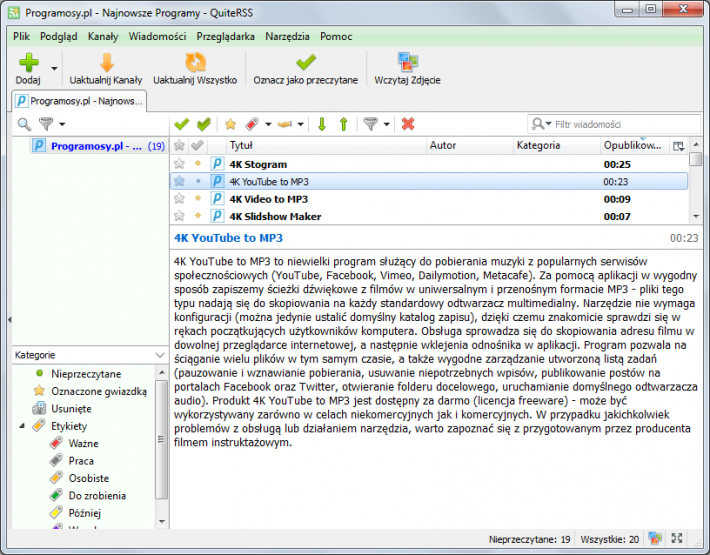
Task: Click the fullscreen icon in status bar
Action: [x=677, y=538]
